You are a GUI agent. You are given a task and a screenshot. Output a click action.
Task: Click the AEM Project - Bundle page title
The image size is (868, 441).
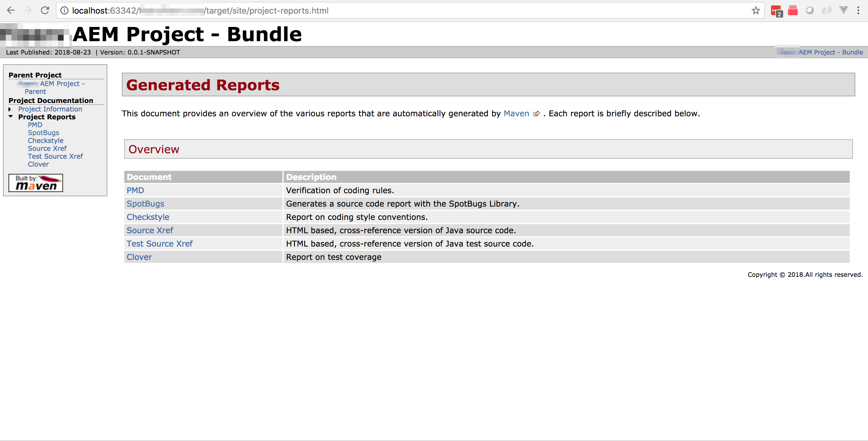187,34
